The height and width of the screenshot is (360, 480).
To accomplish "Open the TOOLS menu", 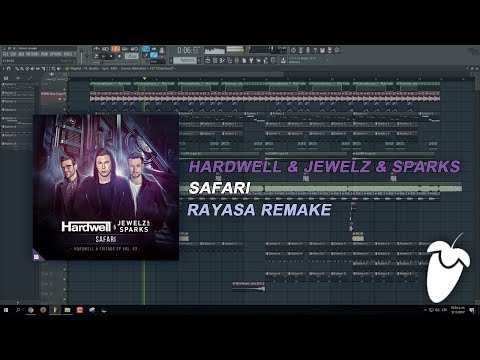I will click(68, 54).
